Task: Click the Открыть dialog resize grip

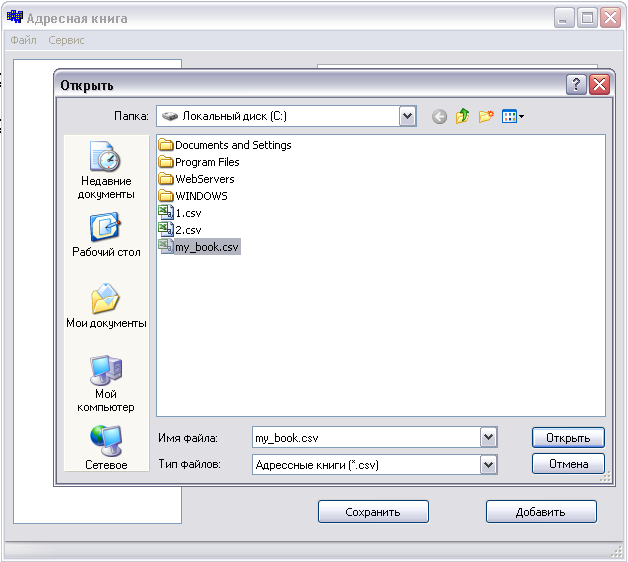Action: click(606, 476)
